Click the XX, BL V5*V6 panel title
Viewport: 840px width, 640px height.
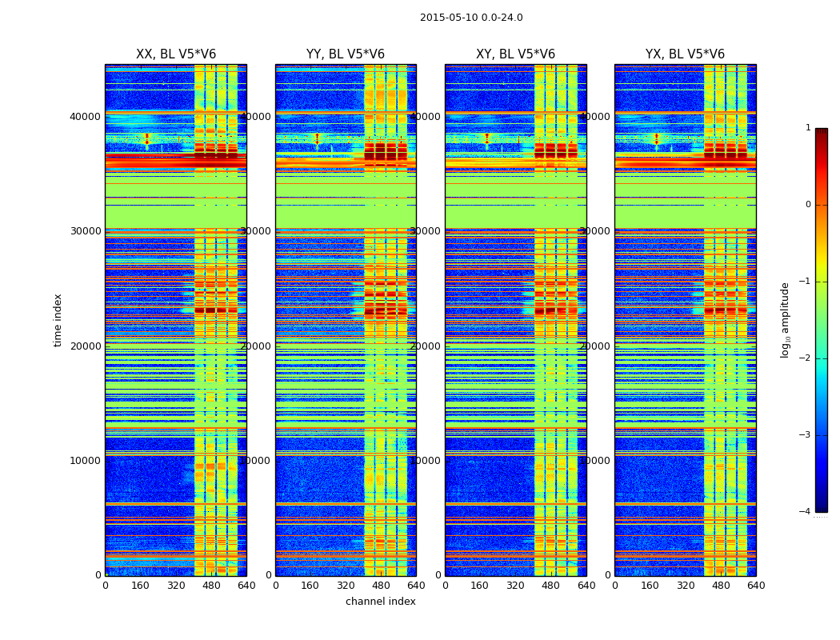tap(176, 54)
